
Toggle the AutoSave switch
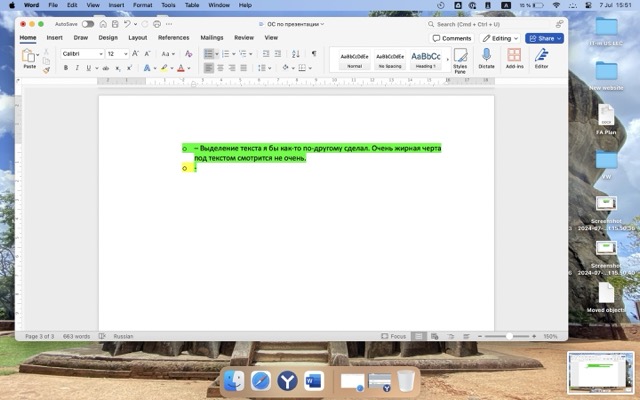pos(88,23)
